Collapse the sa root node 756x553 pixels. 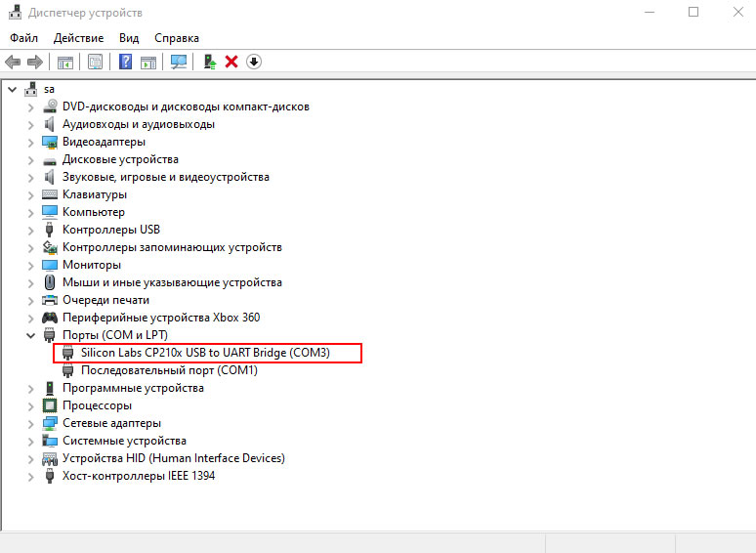(13, 89)
